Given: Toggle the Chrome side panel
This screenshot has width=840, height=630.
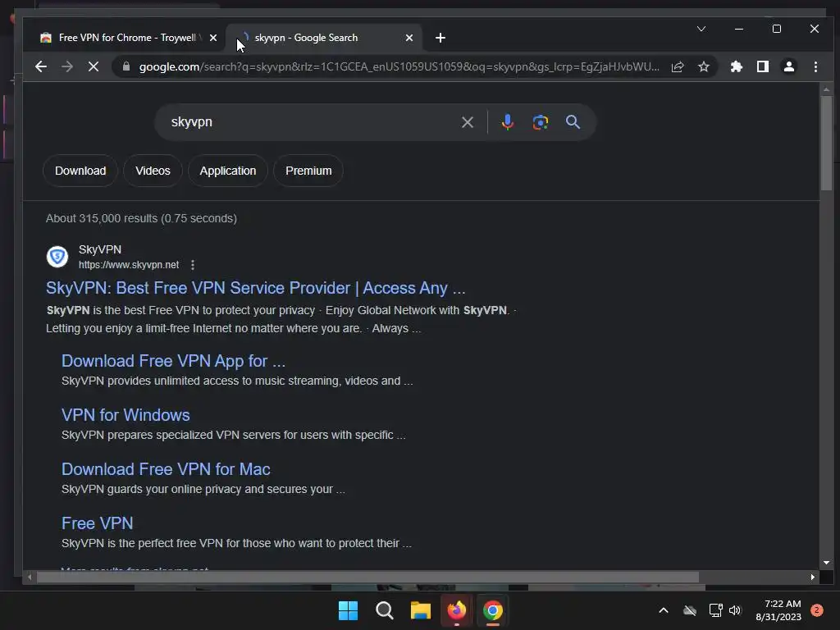Looking at the screenshot, I should [763, 66].
